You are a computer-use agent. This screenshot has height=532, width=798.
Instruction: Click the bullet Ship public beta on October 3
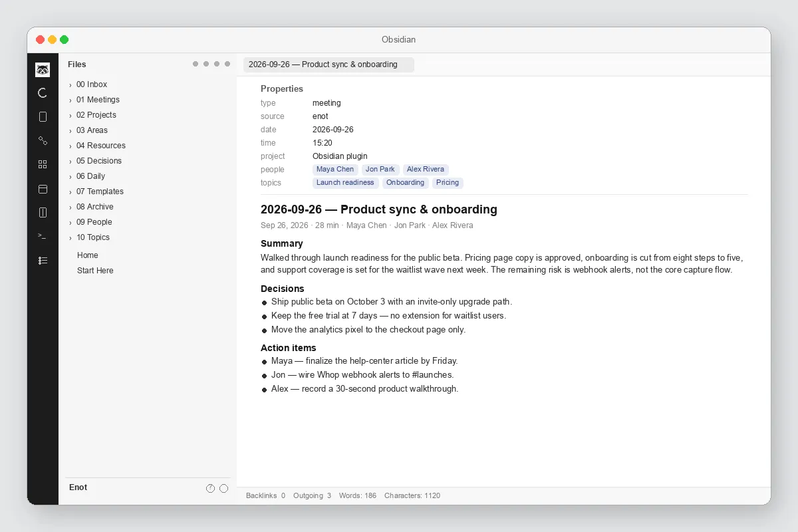tap(392, 302)
